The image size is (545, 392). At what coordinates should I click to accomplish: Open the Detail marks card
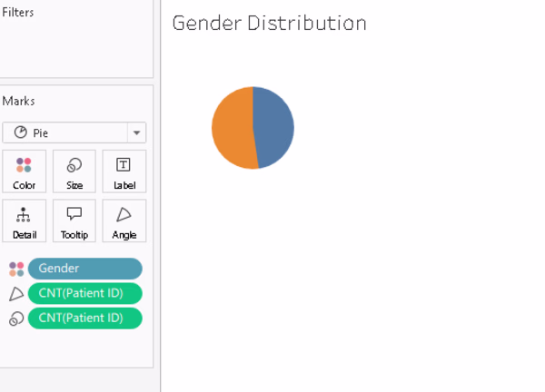point(24,220)
